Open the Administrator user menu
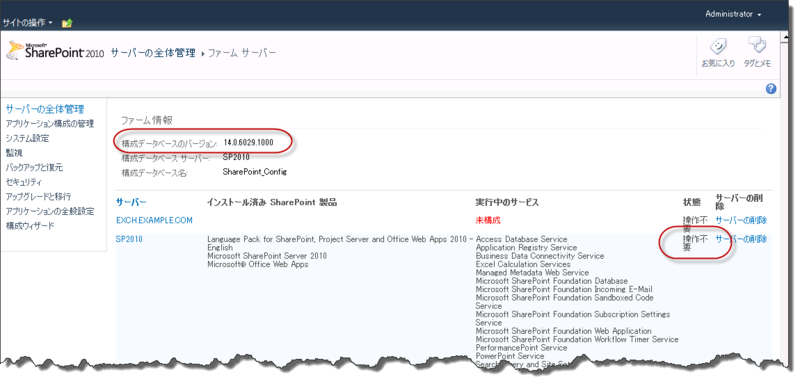 point(733,14)
